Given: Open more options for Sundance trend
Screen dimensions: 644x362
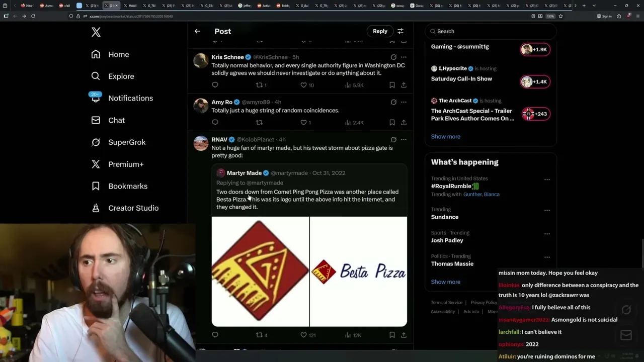Looking at the screenshot, I should (547, 210).
